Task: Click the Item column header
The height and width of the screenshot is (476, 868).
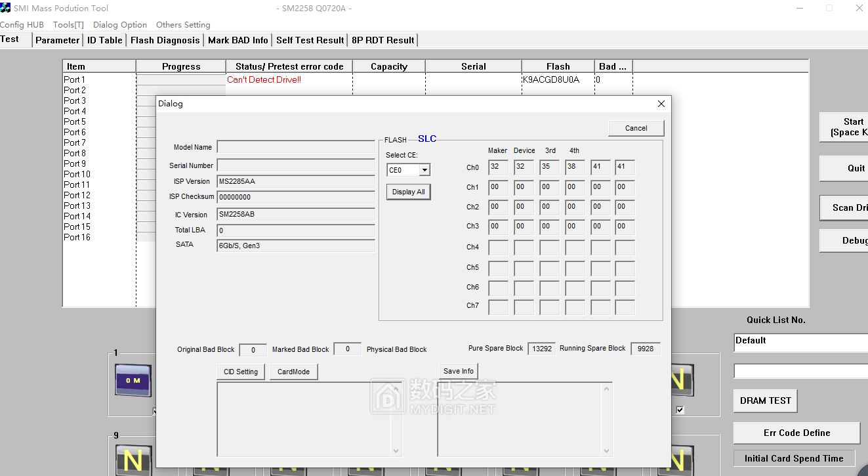Action: point(99,66)
